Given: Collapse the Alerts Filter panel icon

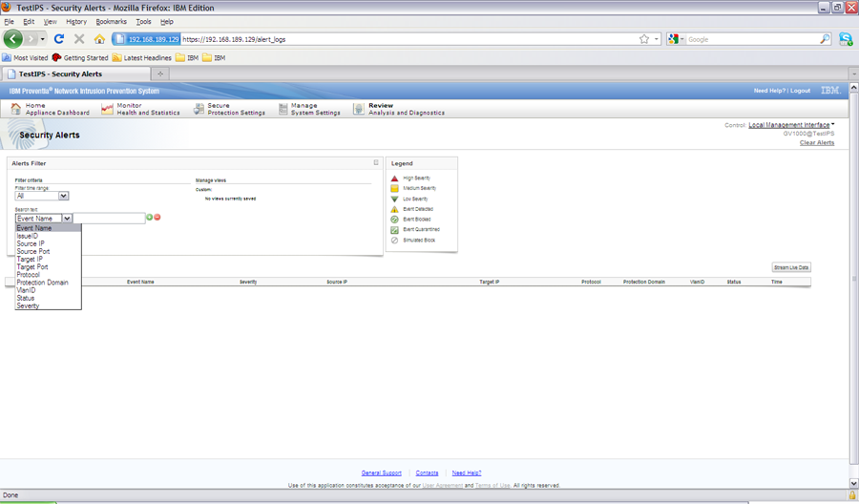Looking at the screenshot, I should coord(376,162).
